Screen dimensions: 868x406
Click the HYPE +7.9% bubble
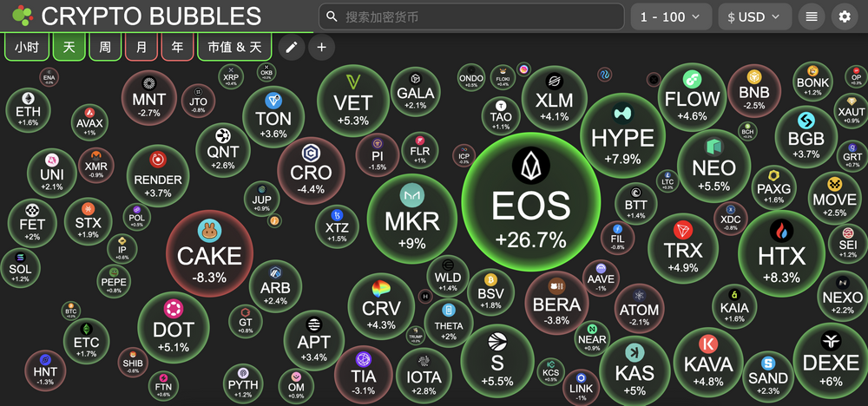(622, 135)
